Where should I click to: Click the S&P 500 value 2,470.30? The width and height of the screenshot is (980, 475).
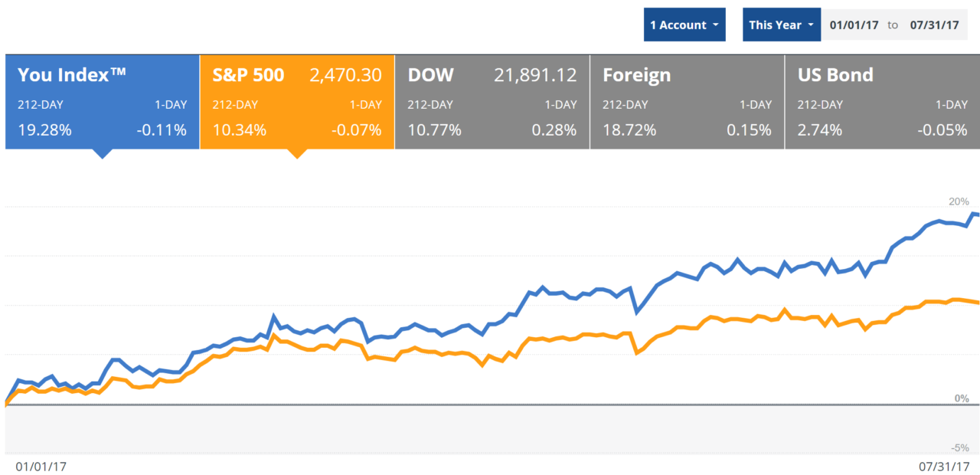[x=345, y=75]
